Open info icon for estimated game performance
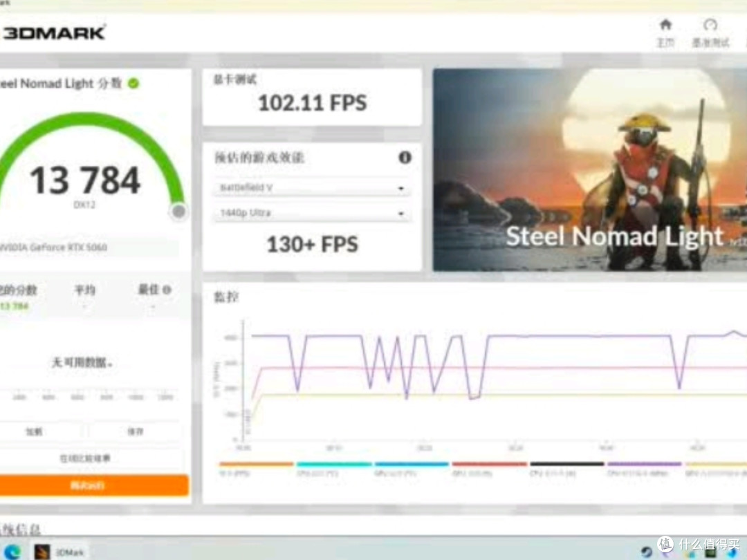This screenshot has width=747, height=560. click(x=405, y=158)
